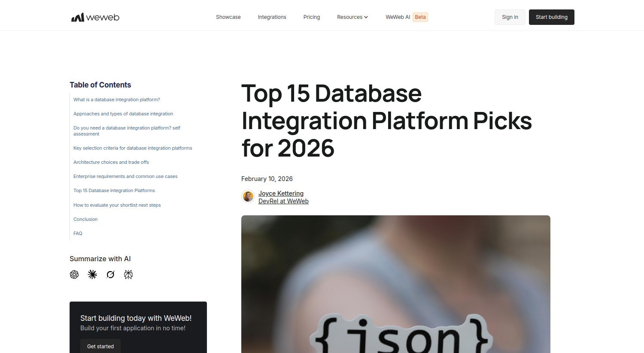The width and height of the screenshot is (644, 353).
Task: Click the Get started button
Action: (x=100, y=346)
